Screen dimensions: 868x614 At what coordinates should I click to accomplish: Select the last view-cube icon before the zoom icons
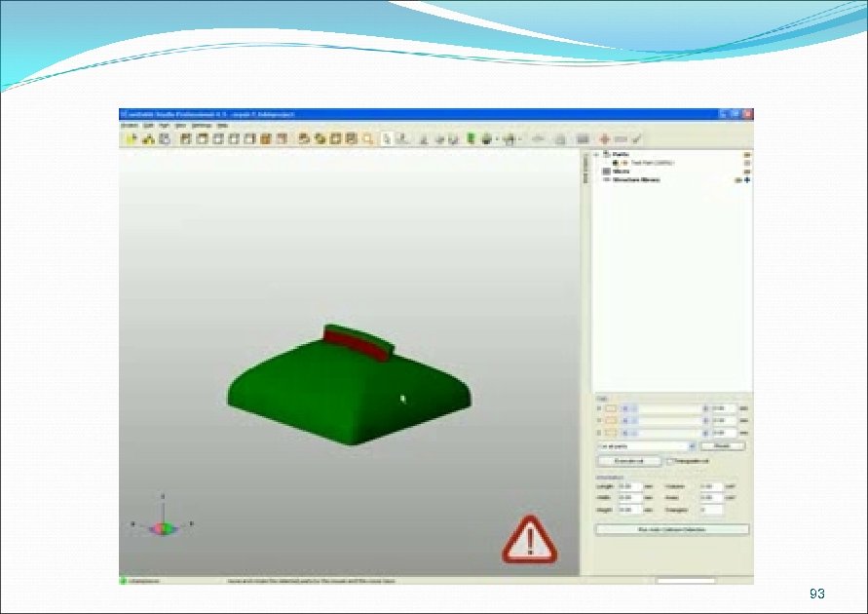(282, 139)
